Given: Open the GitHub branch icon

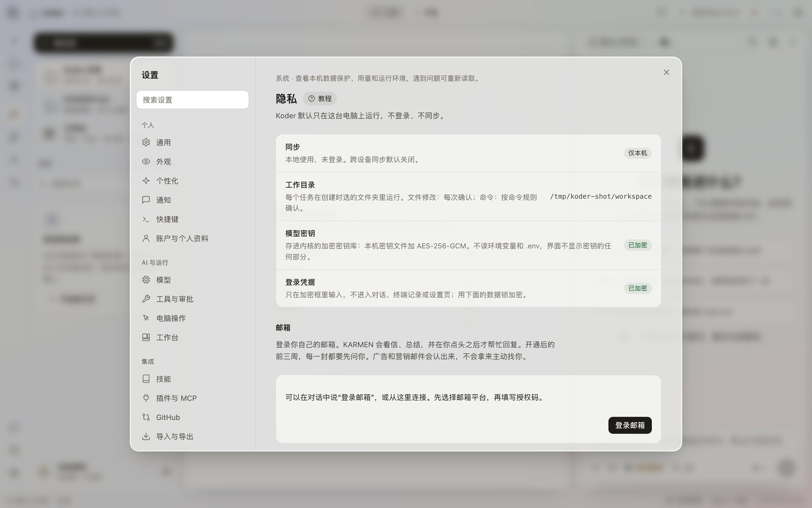Looking at the screenshot, I should click(146, 417).
